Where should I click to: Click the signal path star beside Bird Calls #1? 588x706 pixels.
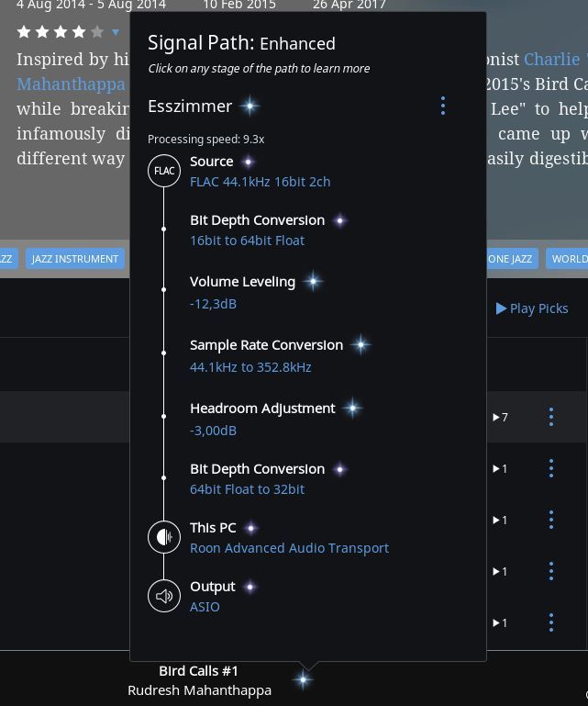click(304, 679)
